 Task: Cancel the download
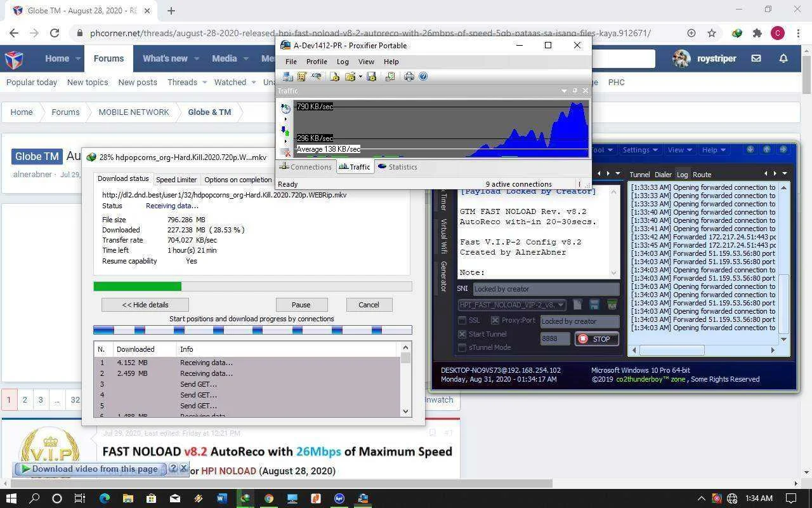tap(369, 305)
